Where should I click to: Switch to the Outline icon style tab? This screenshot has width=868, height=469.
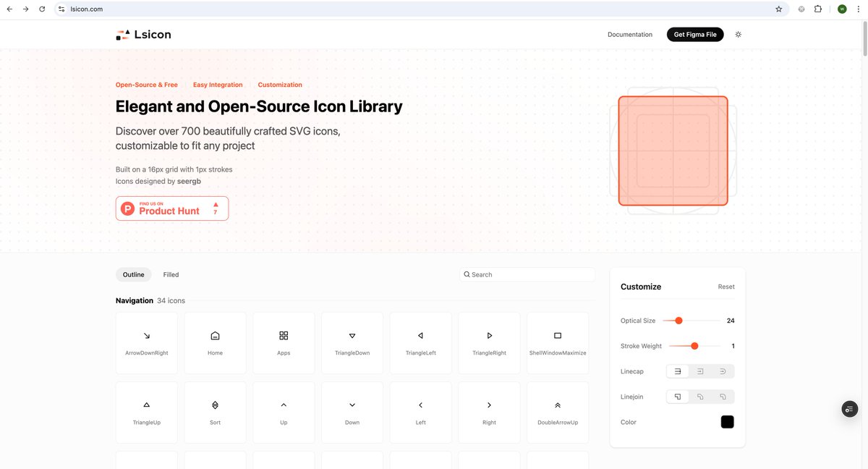click(133, 274)
